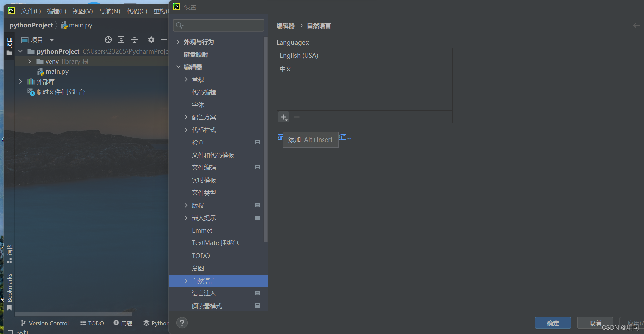
Task: Open the 视图(V) menu
Action: (x=82, y=11)
